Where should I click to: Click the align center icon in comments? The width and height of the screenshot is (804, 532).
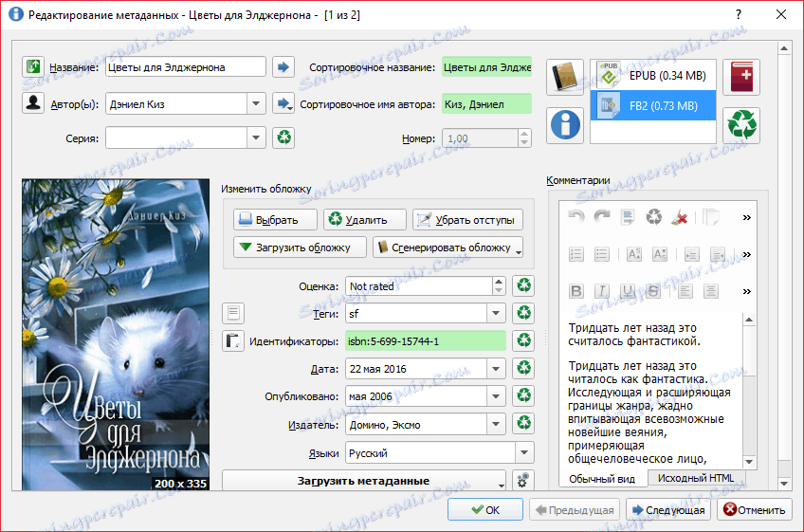pyautogui.click(x=711, y=291)
